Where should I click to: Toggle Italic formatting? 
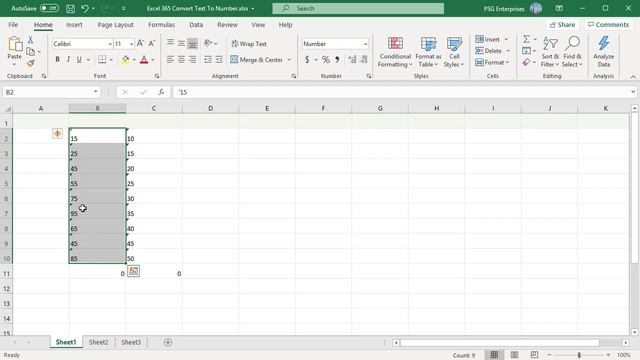coord(68,60)
